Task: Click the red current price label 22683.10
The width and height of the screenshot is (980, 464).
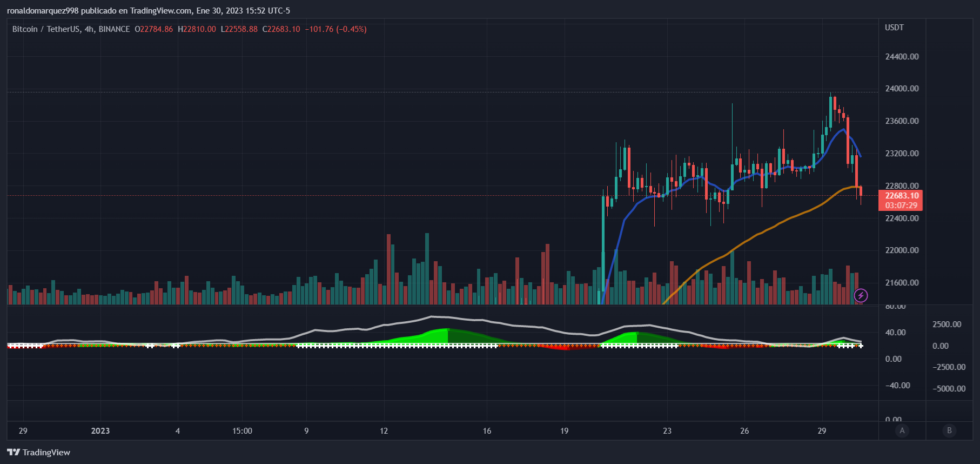Action: coord(902,196)
